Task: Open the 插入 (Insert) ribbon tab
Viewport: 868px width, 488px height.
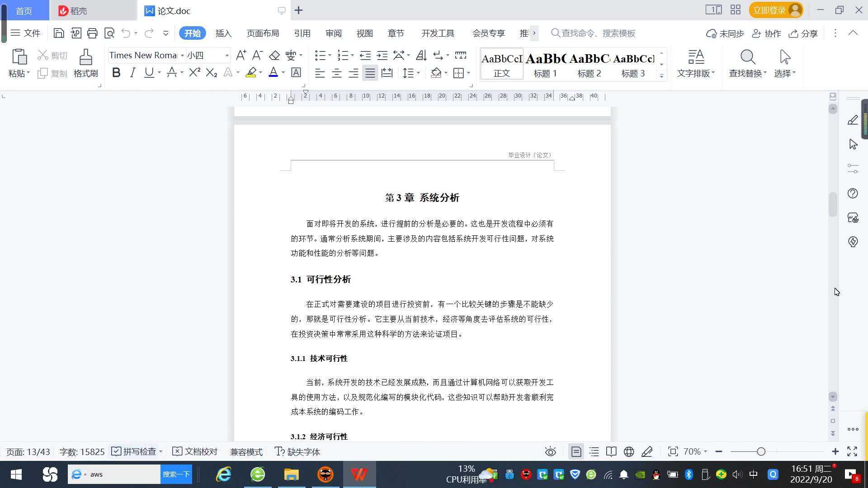Action: coord(223,33)
